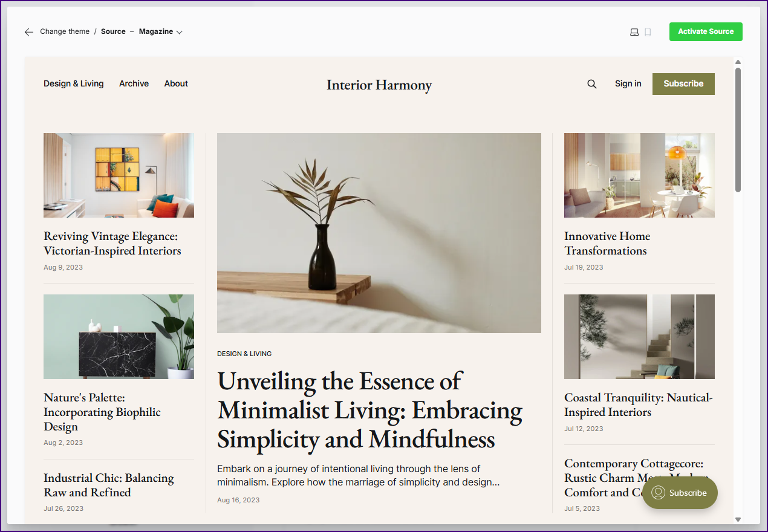Go to the About page link
Screen dimensions: 768x532
(x=176, y=83)
